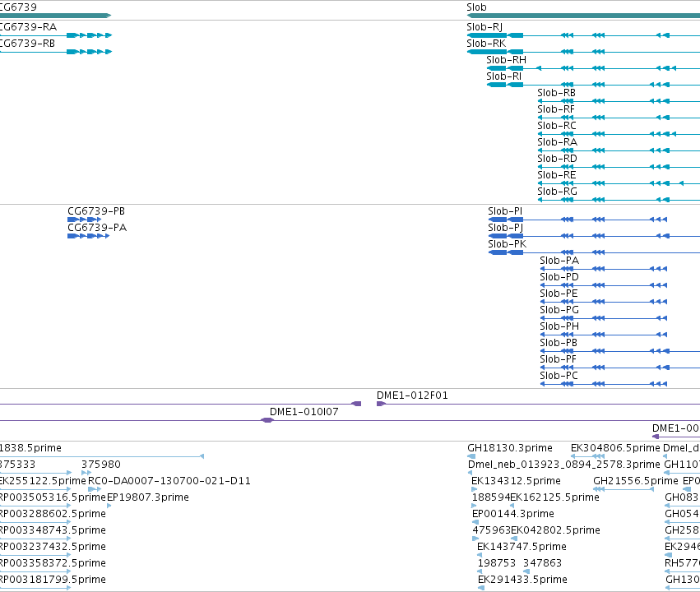This screenshot has width=700, height=592.
Task: Select the Slob-RK transcript label
Action: point(486,44)
